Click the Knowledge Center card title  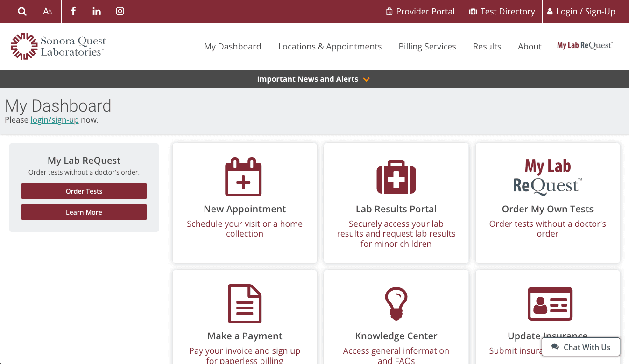click(x=396, y=336)
